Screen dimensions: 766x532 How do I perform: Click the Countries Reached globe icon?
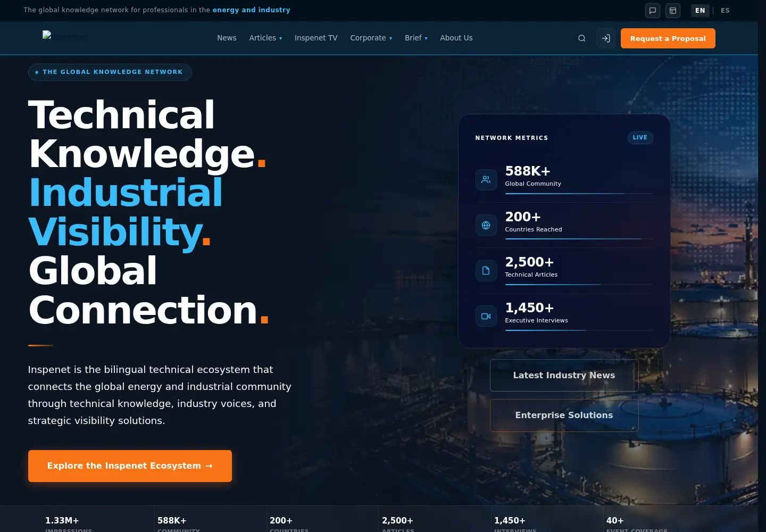click(x=486, y=225)
